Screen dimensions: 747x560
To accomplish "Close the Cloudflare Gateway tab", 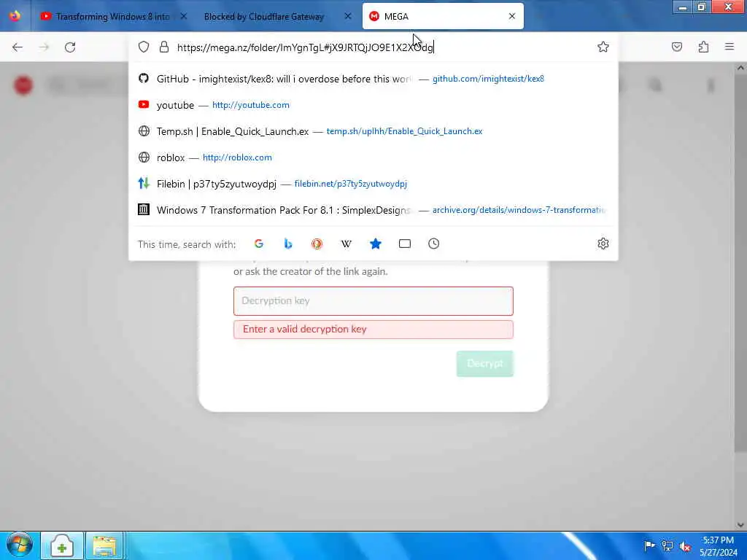I will tap(348, 16).
